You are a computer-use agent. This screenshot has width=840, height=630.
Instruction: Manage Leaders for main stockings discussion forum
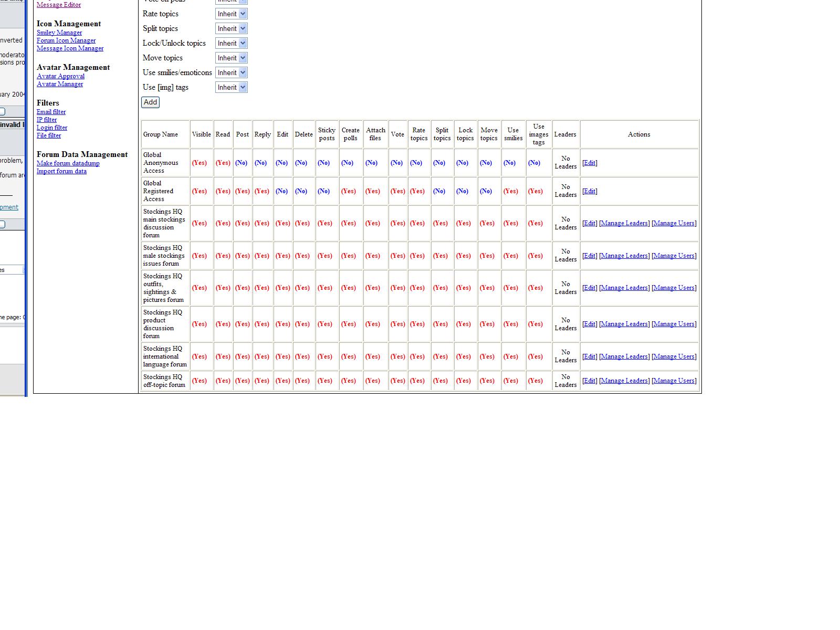coord(624,223)
